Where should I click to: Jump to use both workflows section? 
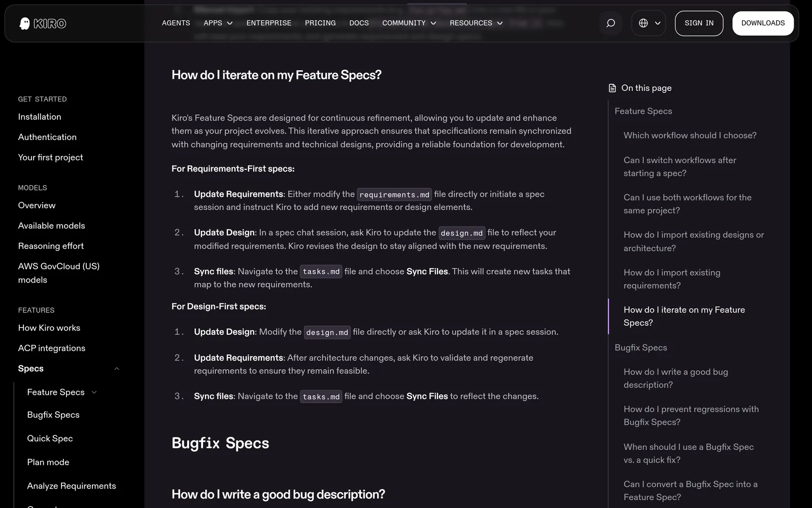click(687, 204)
